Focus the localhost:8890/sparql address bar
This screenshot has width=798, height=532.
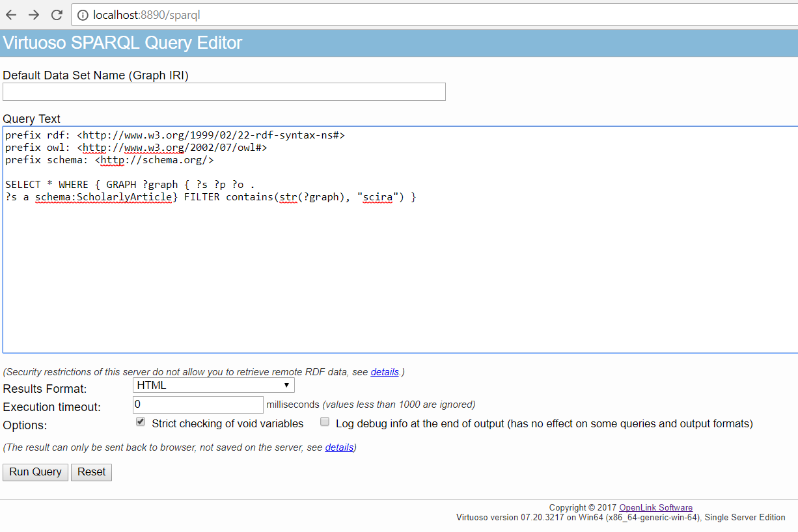[433, 14]
